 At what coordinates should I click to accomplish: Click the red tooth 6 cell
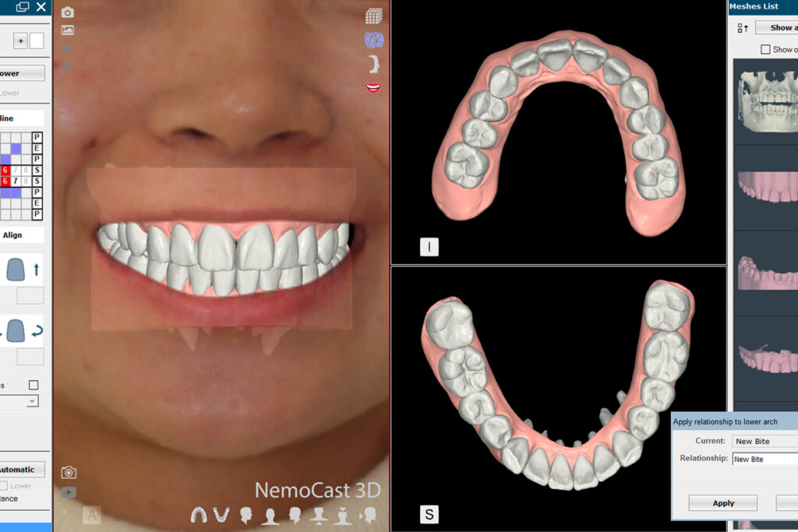[x=5, y=170]
